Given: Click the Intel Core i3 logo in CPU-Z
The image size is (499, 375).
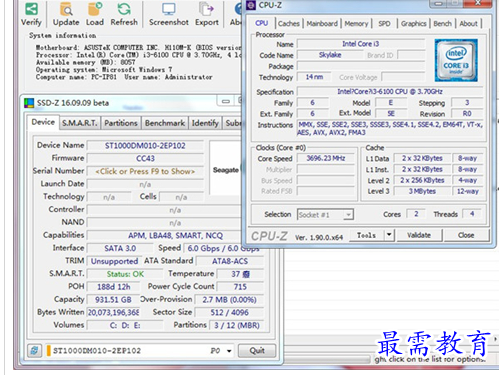Looking at the screenshot, I should 456,60.
